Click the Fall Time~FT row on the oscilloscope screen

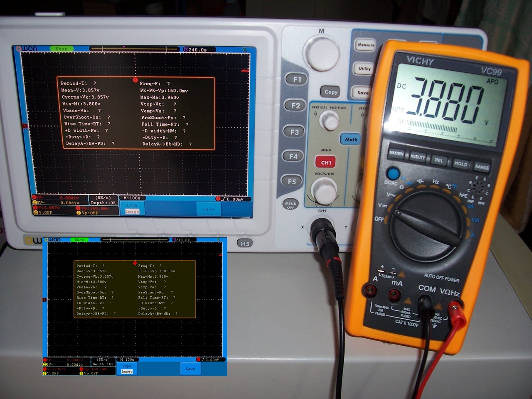point(165,124)
